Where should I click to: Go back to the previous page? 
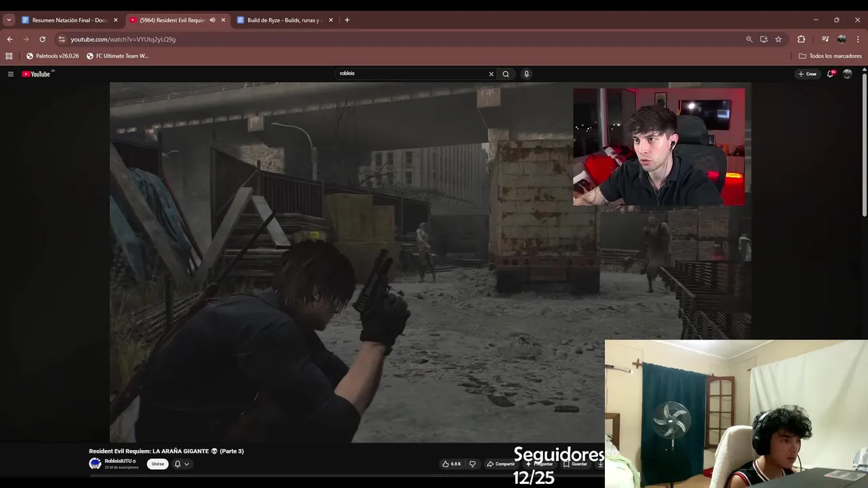click(9, 39)
